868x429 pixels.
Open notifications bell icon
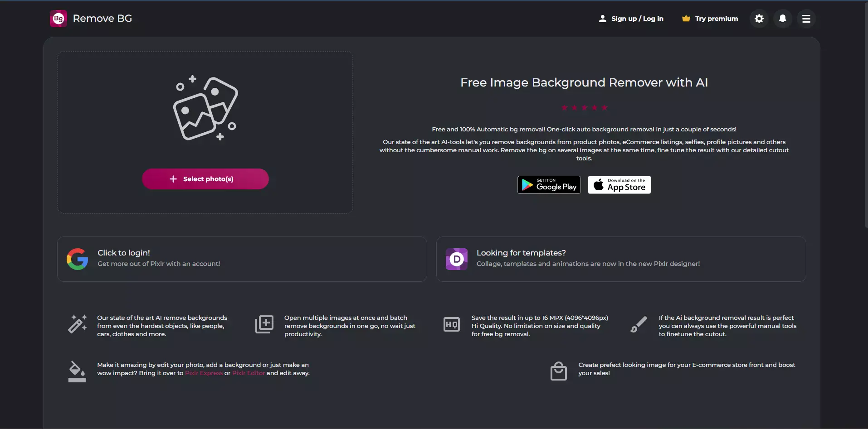click(782, 19)
